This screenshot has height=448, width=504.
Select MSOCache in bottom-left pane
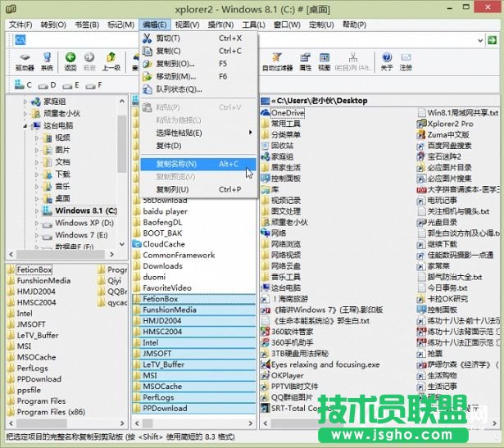32,357
